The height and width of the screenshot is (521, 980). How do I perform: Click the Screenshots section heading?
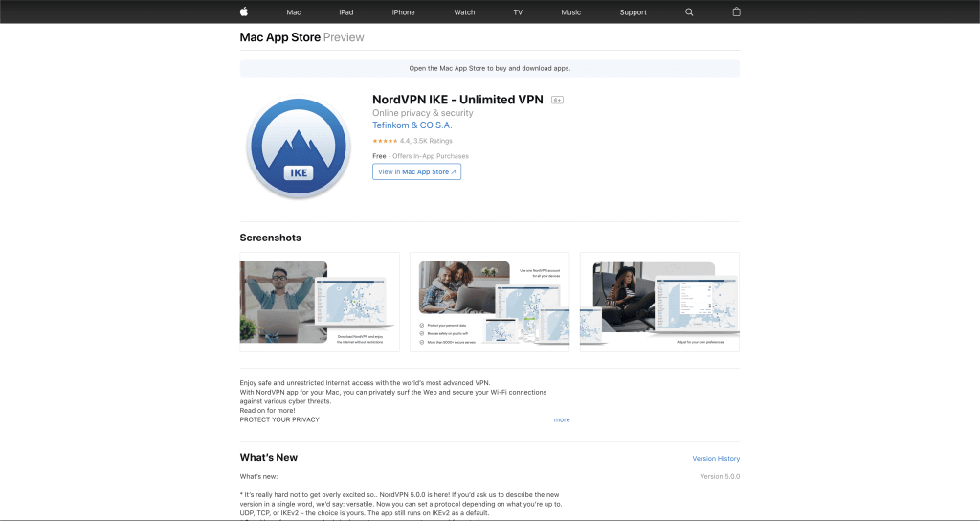(270, 238)
